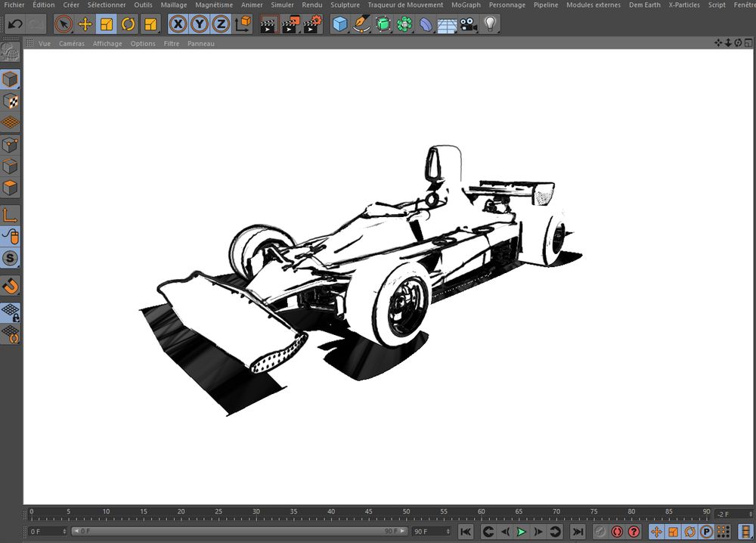Image resolution: width=756 pixels, height=543 pixels.
Task: Open the viewport Filtre menu
Action: [171, 43]
